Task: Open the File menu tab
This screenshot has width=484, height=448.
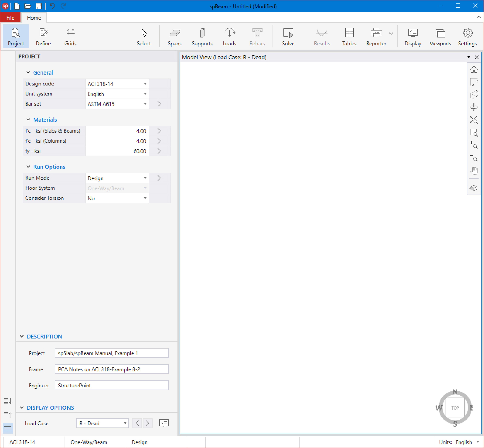Action: point(10,18)
